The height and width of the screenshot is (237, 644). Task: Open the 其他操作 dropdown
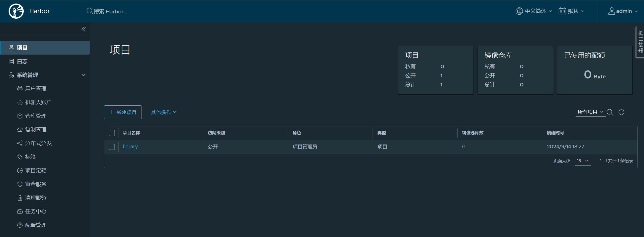click(164, 112)
